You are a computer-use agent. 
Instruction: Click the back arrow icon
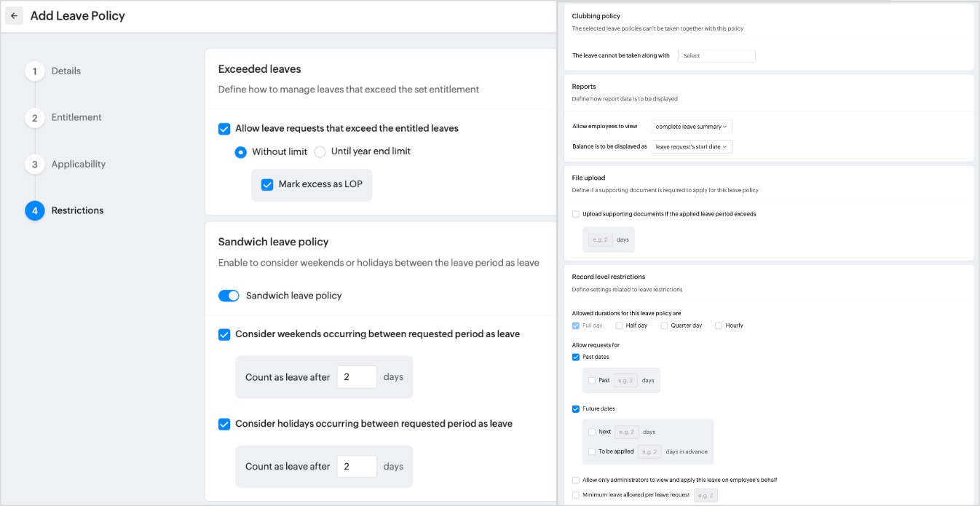point(15,16)
